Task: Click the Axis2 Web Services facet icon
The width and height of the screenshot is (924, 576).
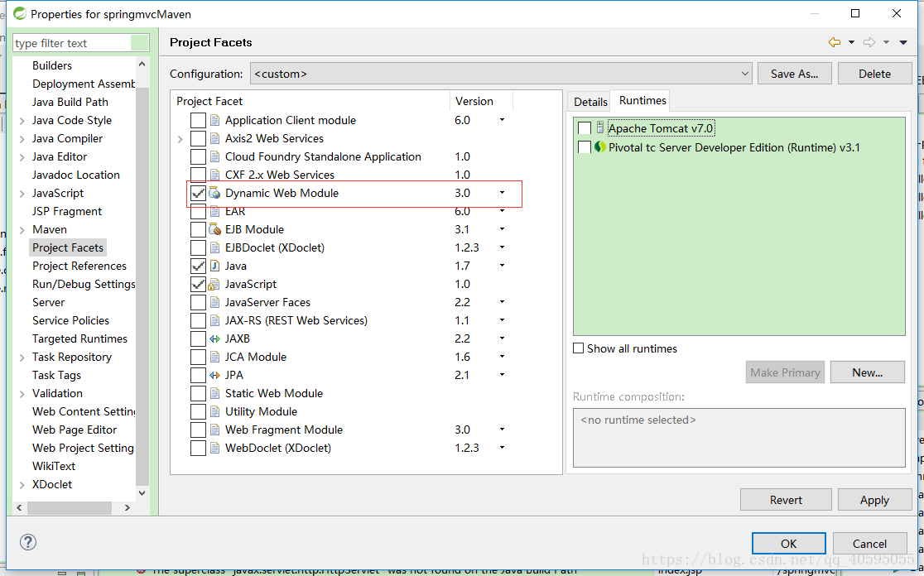Action: click(214, 138)
